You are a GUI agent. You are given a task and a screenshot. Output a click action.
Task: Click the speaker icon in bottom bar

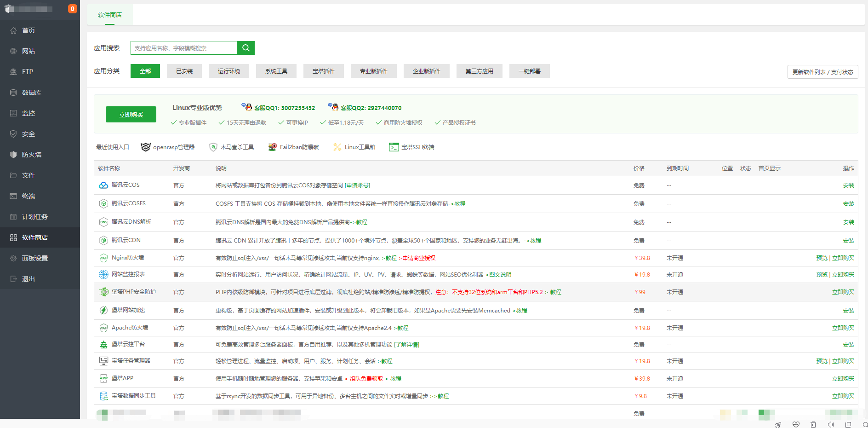(x=830, y=424)
